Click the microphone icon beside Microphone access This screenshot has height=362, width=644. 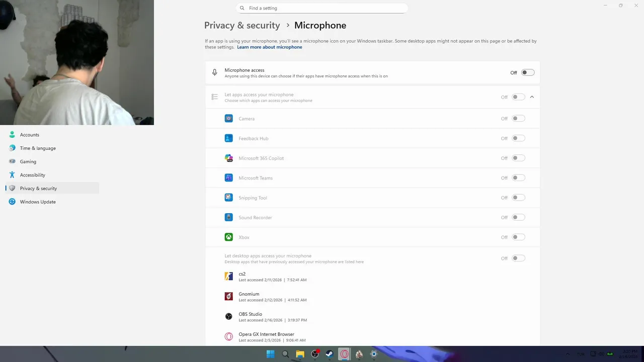[x=215, y=73]
